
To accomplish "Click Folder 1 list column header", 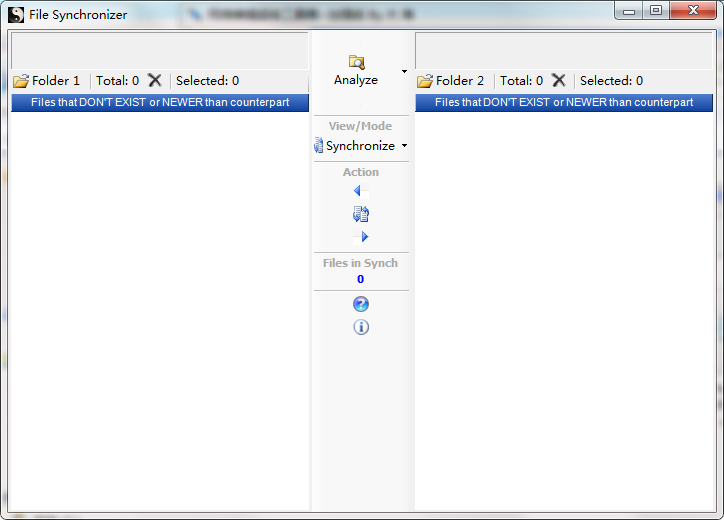I will [160, 103].
